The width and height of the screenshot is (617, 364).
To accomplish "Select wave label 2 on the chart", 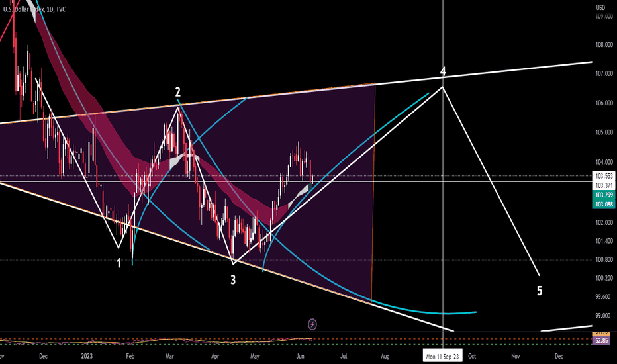I will pyautogui.click(x=178, y=92).
